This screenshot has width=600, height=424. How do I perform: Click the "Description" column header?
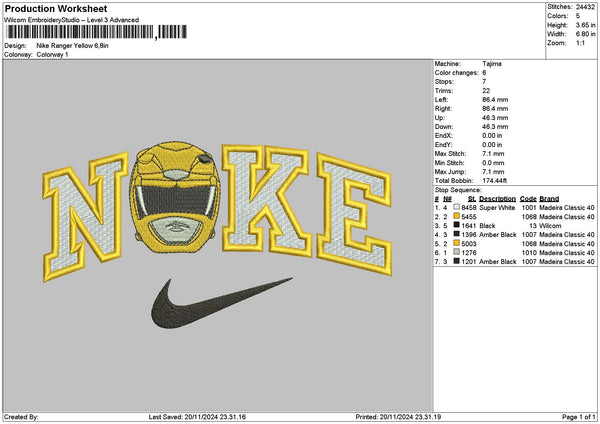[497, 199]
